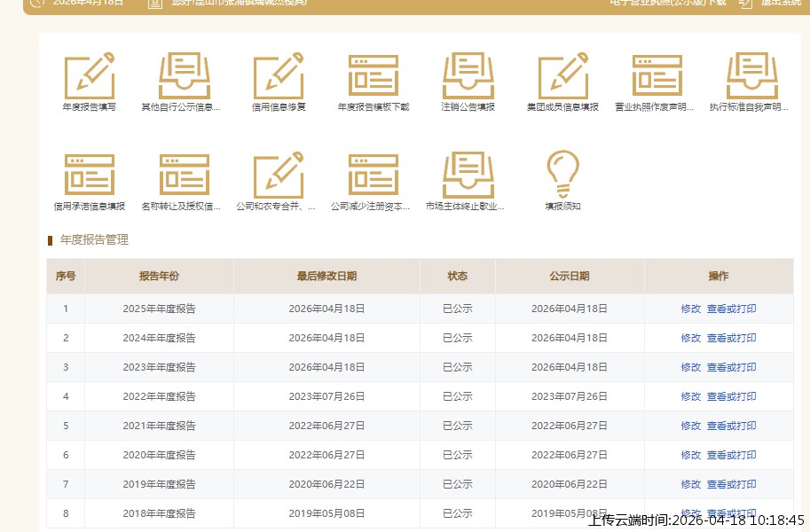
Task: Open 其他自行公示信息 inbox icon
Action: tap(184, 76)
